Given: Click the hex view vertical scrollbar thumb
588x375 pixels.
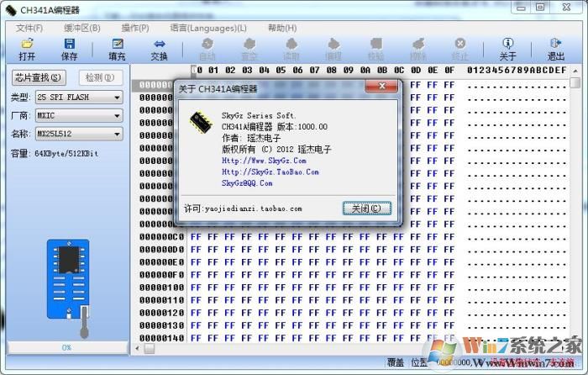Looking at the screenshot, I should 575,82.
